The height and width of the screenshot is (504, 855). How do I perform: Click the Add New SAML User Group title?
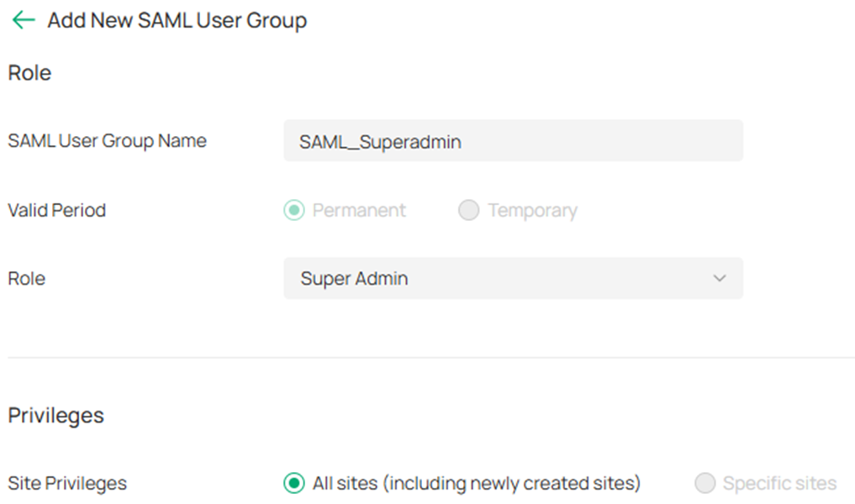[176, 19]
